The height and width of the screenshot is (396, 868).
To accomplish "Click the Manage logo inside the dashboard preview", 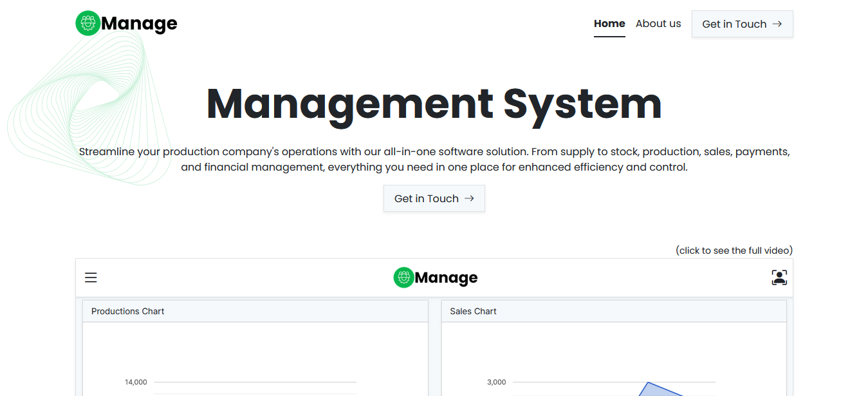I will click(435, 278).
